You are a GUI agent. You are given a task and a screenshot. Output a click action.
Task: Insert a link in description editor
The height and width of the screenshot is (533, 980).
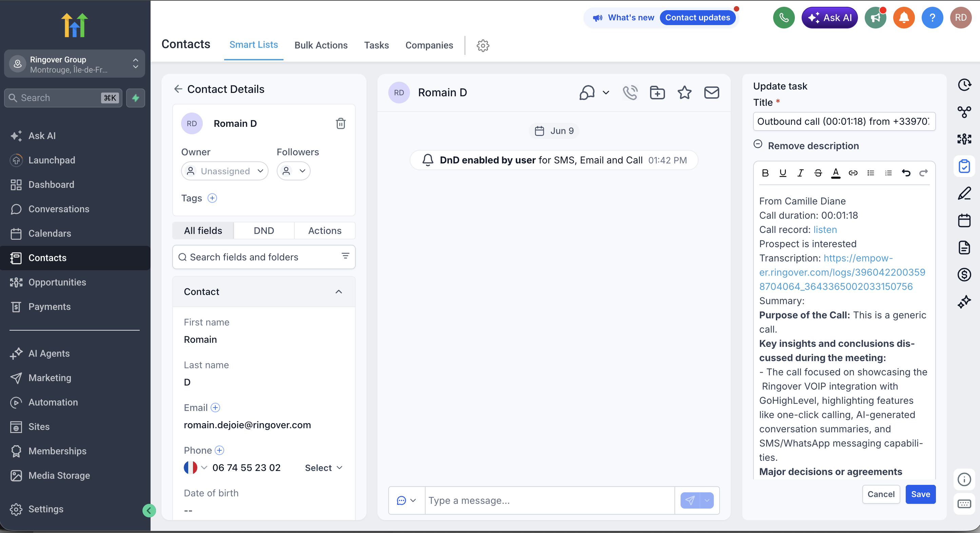coord(853,173)
